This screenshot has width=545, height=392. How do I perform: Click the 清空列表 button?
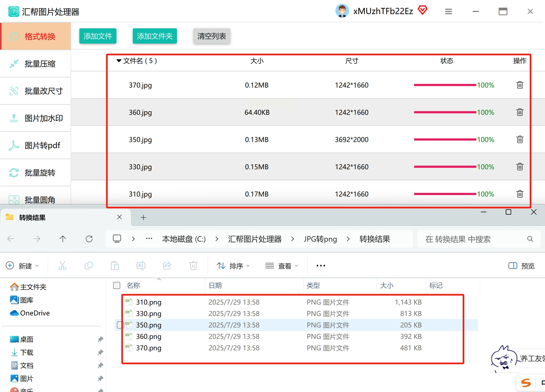click(212, 36)
